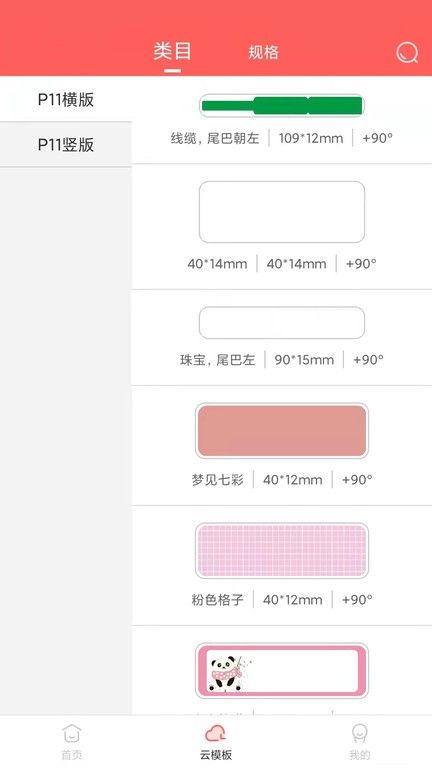Select P11竖版 category
The width and height of the screenshot is (432, 768).
coord(66,145)
